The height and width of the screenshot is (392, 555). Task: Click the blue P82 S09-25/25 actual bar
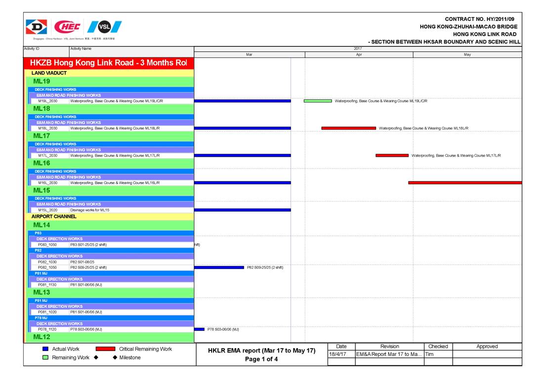[x=219, y=267]
